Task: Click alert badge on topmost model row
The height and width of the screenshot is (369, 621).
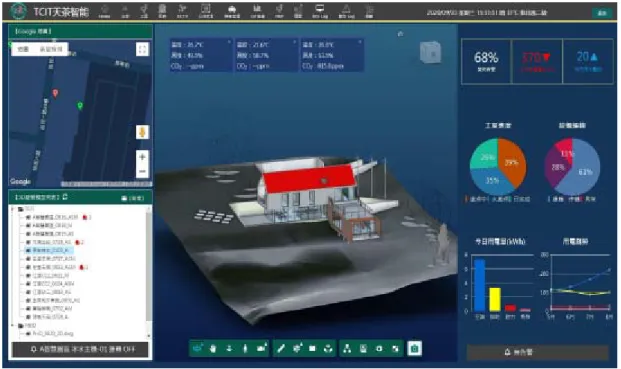Action: [x=87, y=217]
